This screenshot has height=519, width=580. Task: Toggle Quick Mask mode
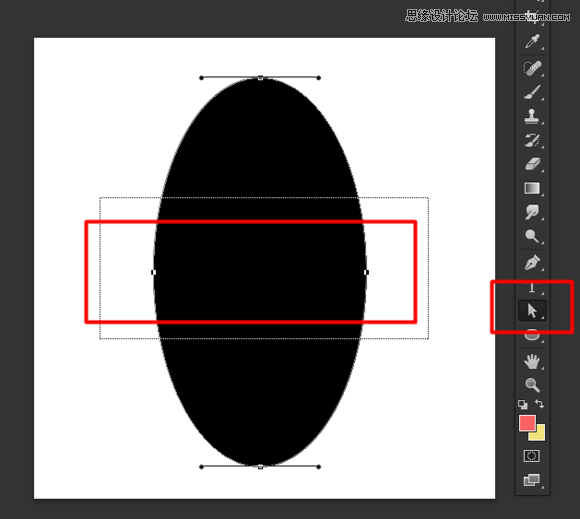pyautogui.click(x=532, y=456)
